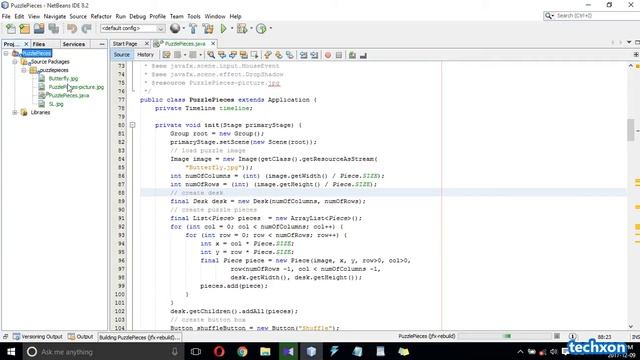Click the New File toolbar icon
Viewport: 640px width, 360px height.
(x=11, y=29)
